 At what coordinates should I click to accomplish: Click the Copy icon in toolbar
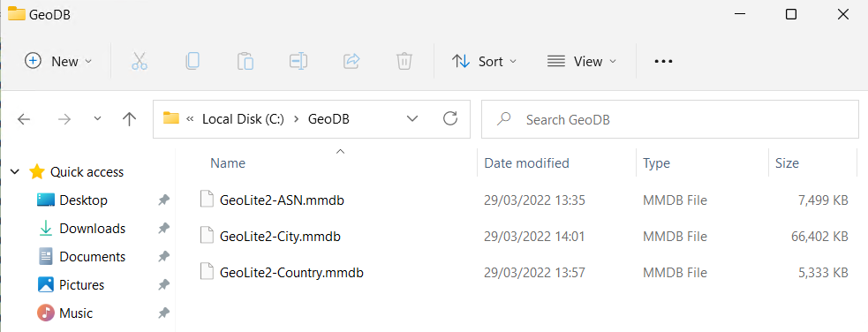pos(192,61)
